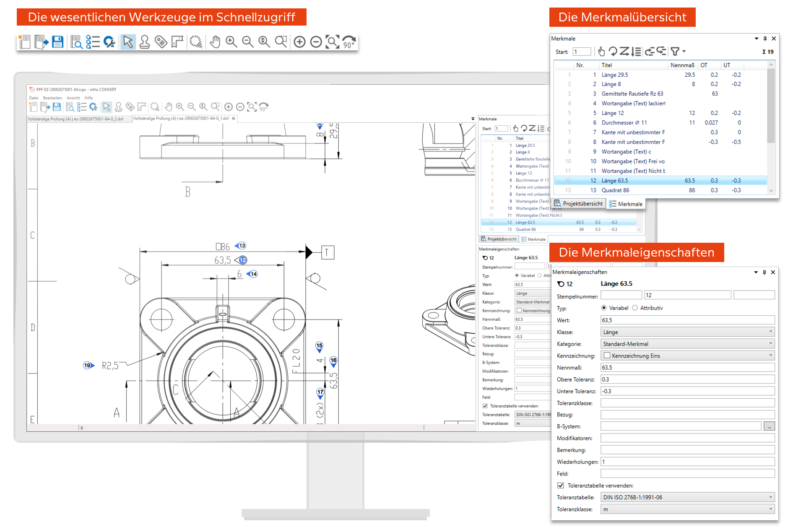Select the Attributiv radio button
793x532 pixels.
(635, 308)
